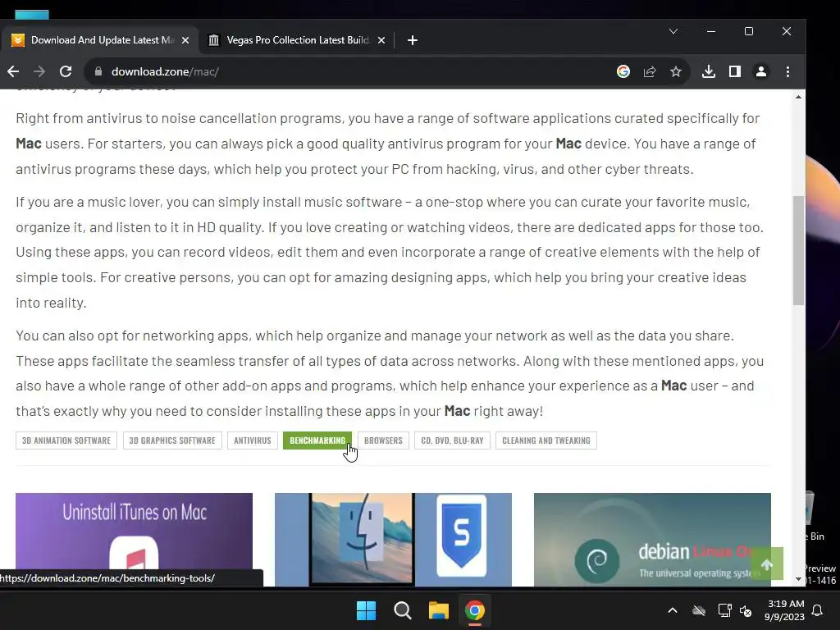The width and height of the screenshot is (840, 630).
Task: Maximize the Chrome window
Action: click(x=749, y=31)
